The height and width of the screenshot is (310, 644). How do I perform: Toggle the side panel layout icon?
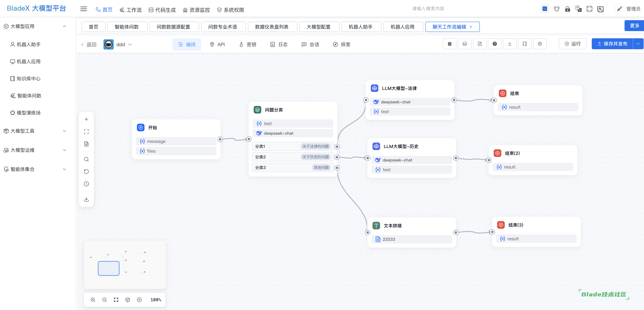524,44
